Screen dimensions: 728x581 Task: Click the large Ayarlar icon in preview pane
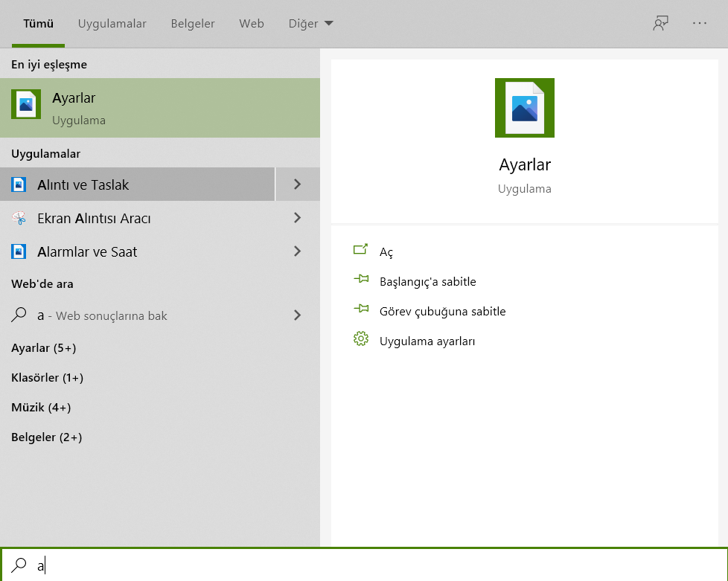(x=525, y=108)
